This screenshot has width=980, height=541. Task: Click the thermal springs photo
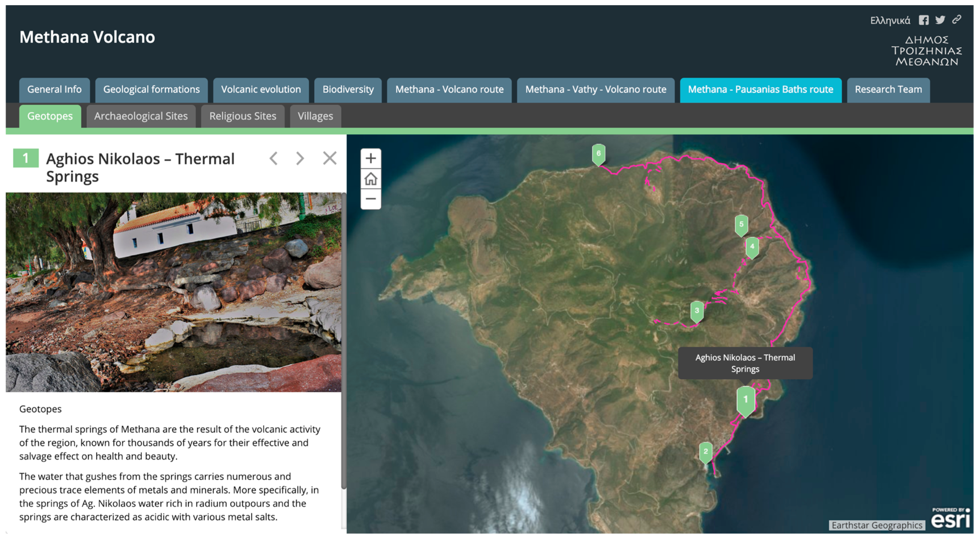pos(173,292)
